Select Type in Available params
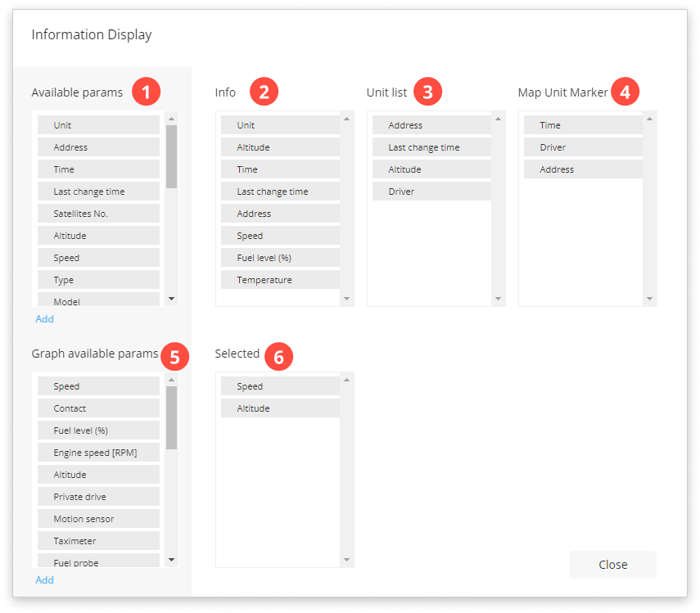 99,280
